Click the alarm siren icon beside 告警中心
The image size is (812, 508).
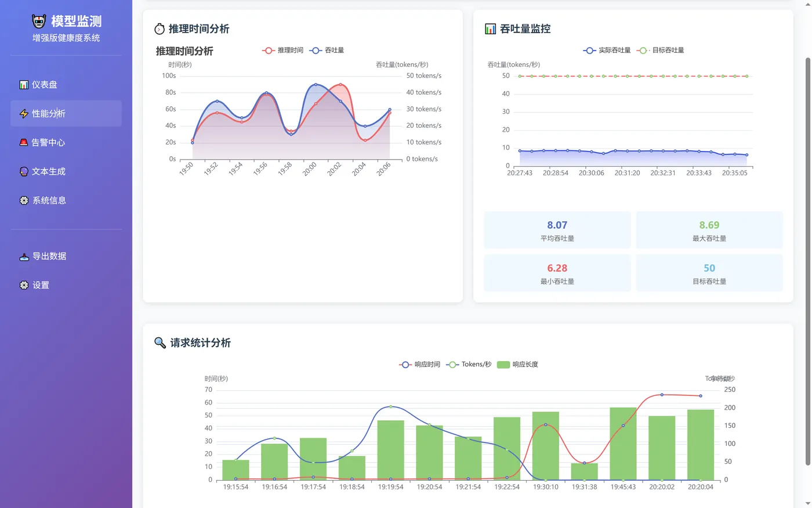(25, 142)
